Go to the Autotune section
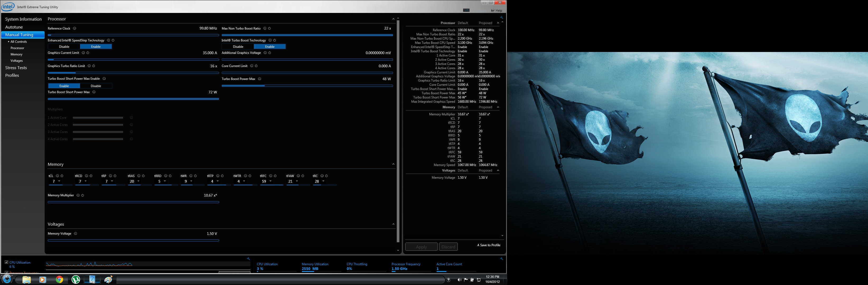This screenshot has height=285, width=868. point(14,27)
